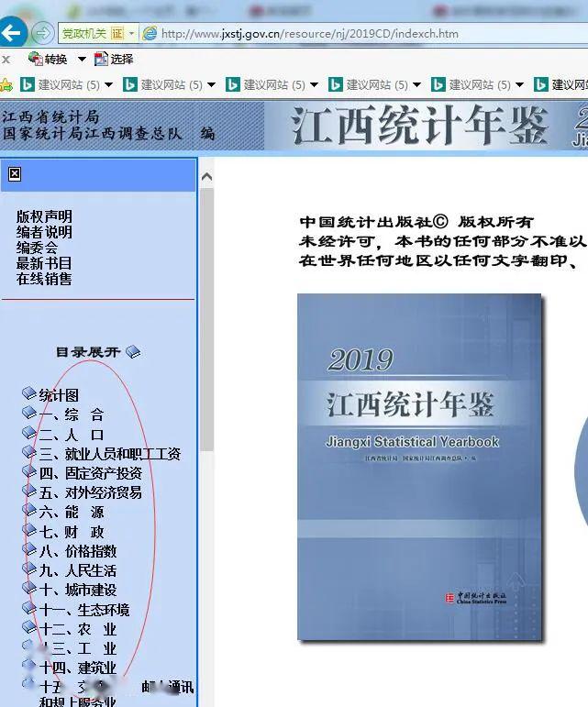The width and height of the screenshot is (588, 707).
Task: Open the second 建议网站 (5) bookmark
Action: [163, 84]
